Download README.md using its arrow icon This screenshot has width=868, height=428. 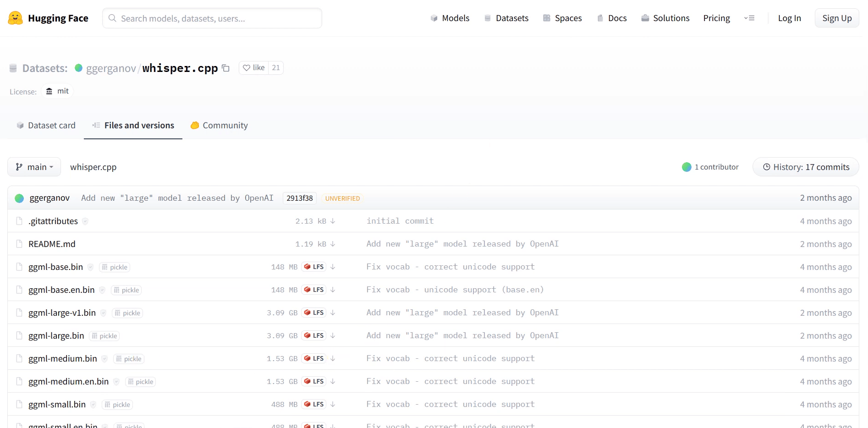333,244
